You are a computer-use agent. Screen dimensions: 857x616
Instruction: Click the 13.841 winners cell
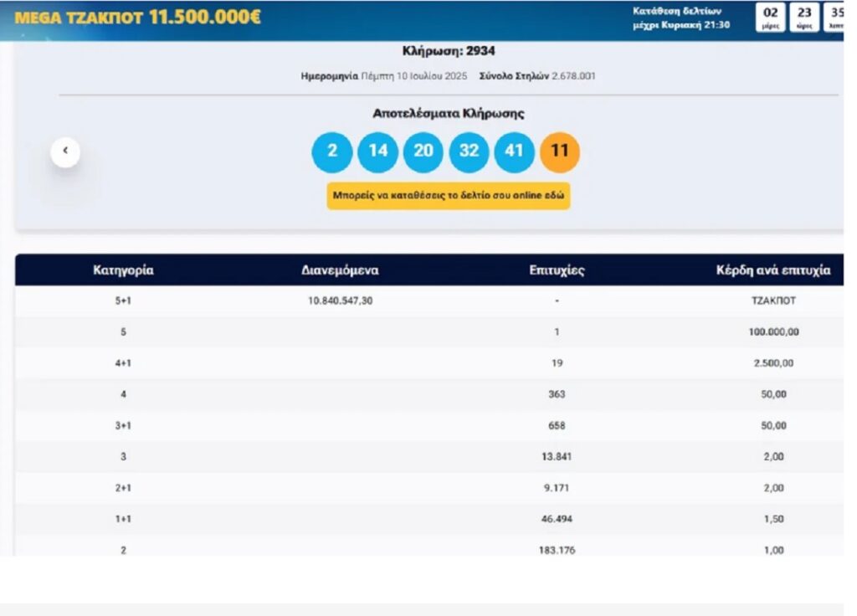557,456
